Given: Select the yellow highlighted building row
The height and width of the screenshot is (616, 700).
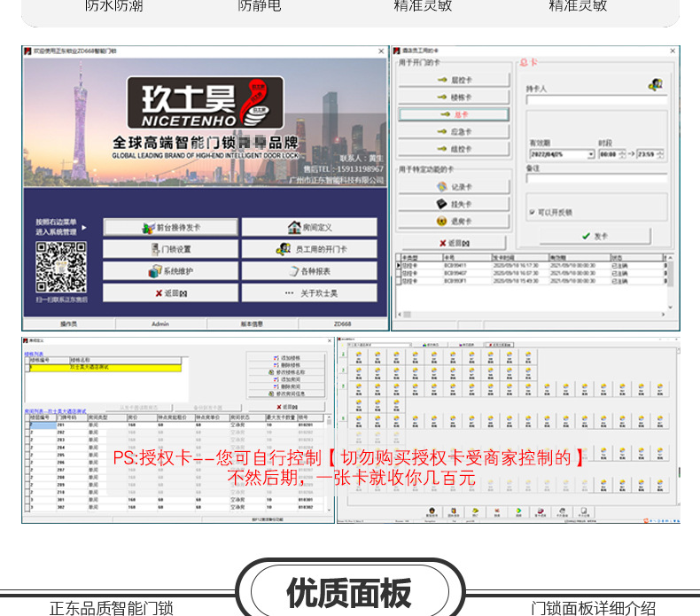Looking at the screenshot, I should [105, 368].
